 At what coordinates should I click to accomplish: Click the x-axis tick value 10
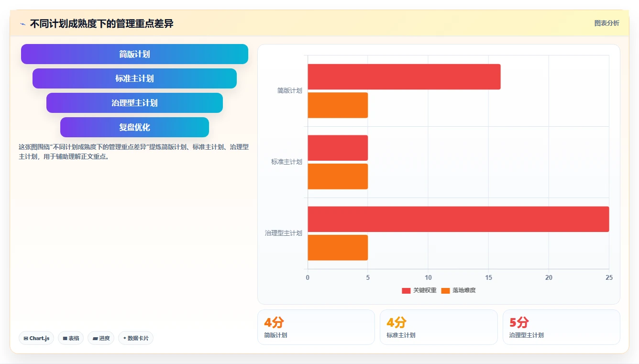coord(428,278)
